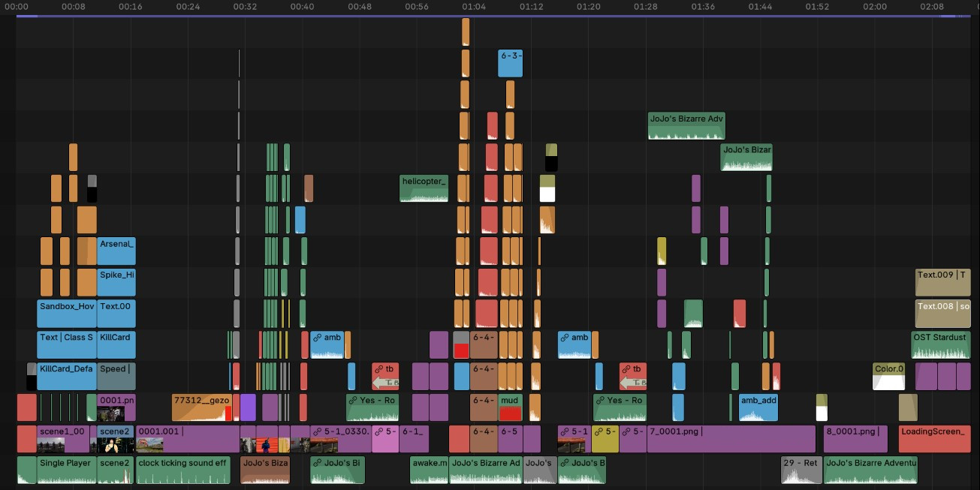Select the 'awake.m' audio strip
The image size is (980, 490).
[430, 470]
